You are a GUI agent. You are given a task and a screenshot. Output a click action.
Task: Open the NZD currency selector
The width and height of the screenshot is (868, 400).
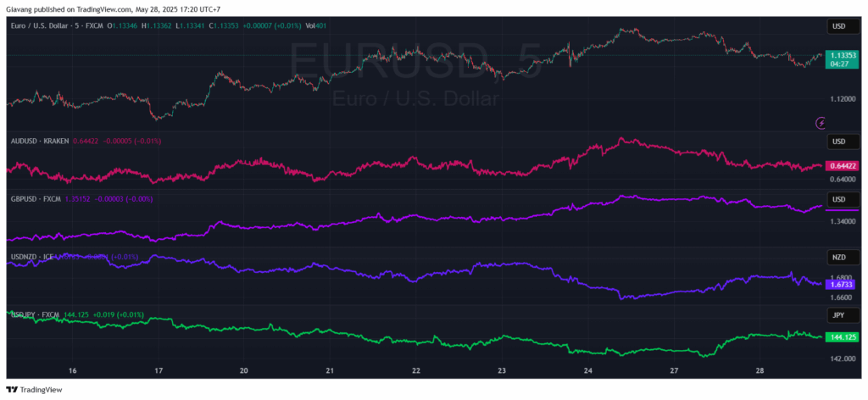click(x=839, y=256)
